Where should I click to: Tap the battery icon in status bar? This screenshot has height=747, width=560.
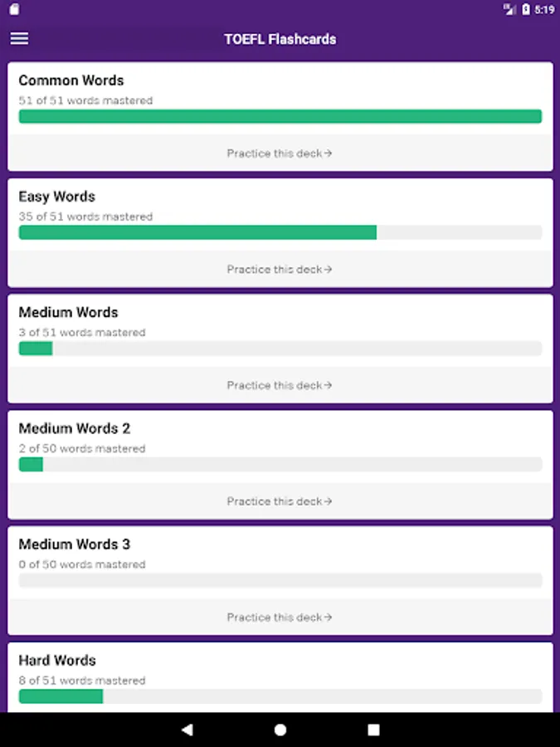526,10
